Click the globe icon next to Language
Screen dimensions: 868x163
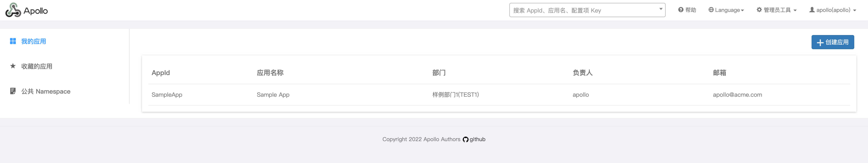coord(711,10)
